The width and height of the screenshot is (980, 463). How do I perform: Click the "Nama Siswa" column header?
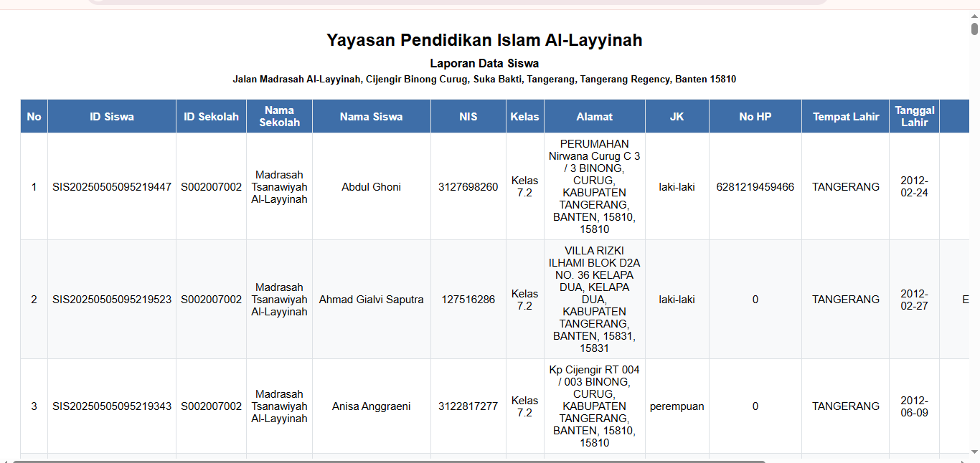coord(370,116)
